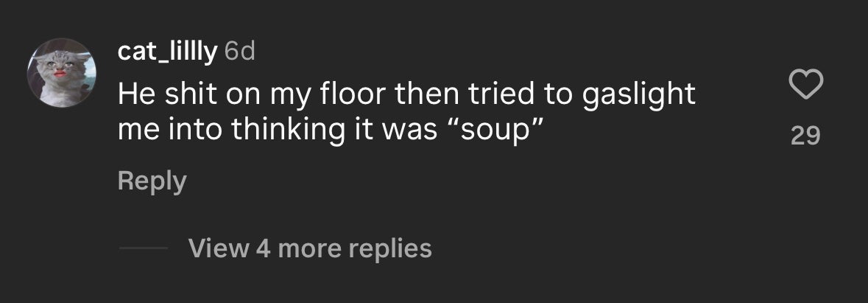868x303 pixels.
Task: Click the cat_lillly username
Action: coord(167,52)
